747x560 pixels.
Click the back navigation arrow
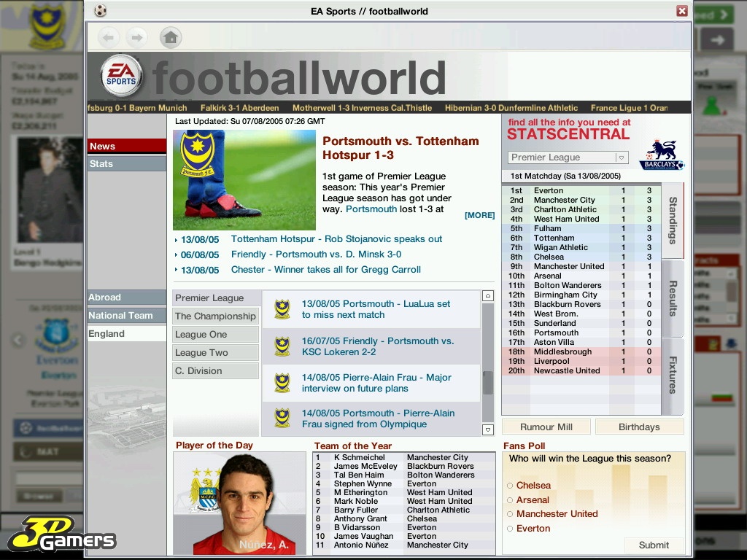(108, 37)
